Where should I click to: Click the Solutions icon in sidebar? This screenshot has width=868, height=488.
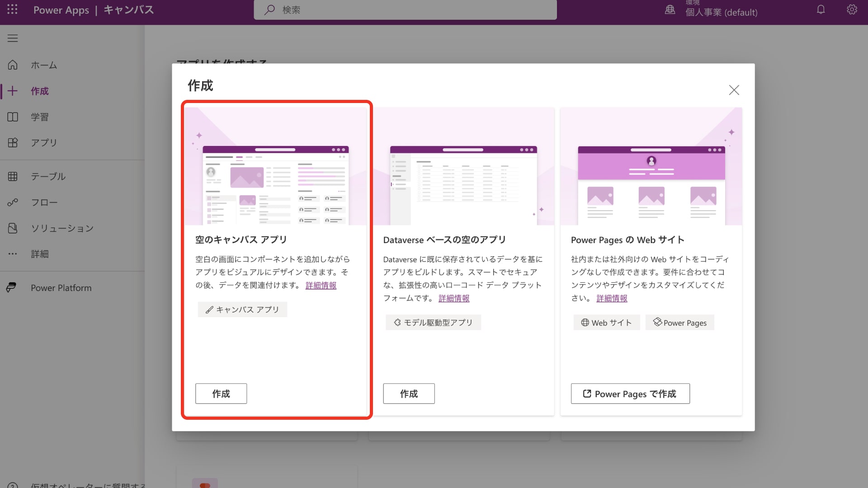pyautogui.click(x=13, y=228)
